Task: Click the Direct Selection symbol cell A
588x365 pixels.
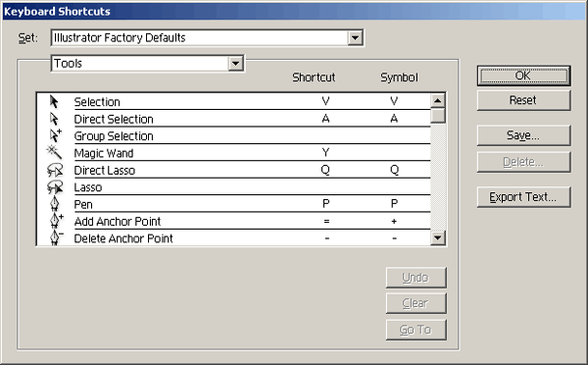Action: tap(394, 119)
